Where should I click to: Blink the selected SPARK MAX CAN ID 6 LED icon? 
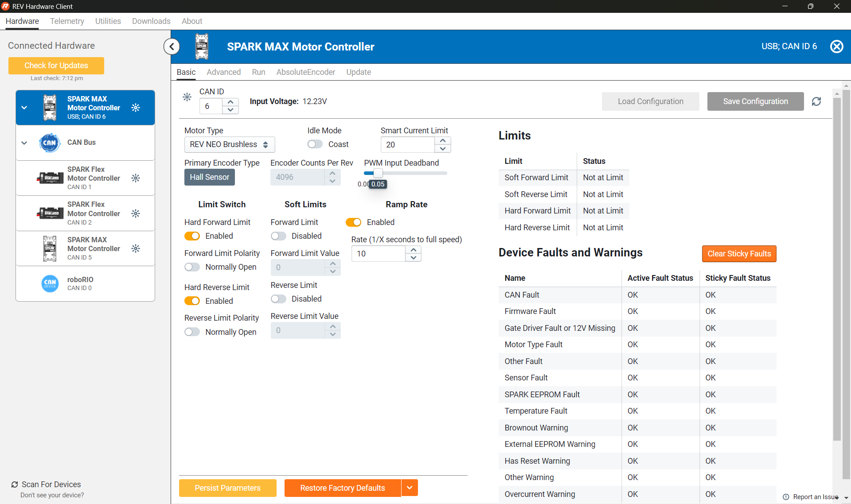pos(136,108)
